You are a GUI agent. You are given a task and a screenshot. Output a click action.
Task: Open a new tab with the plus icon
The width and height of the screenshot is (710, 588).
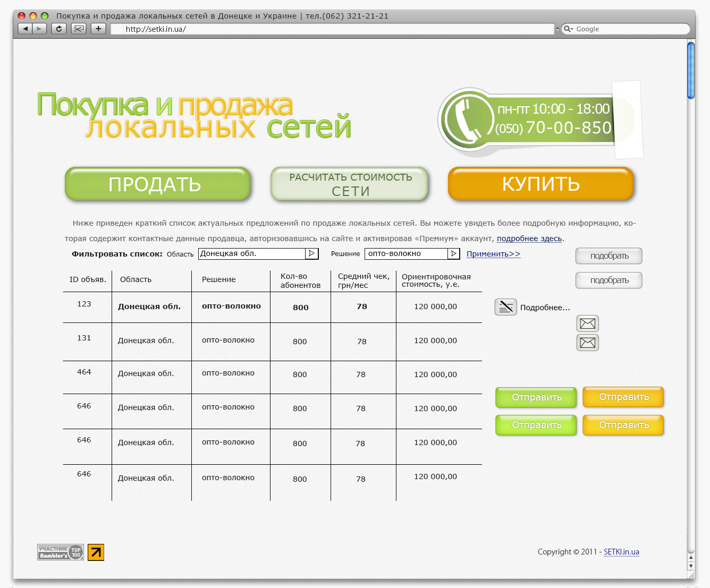[98, 29]
